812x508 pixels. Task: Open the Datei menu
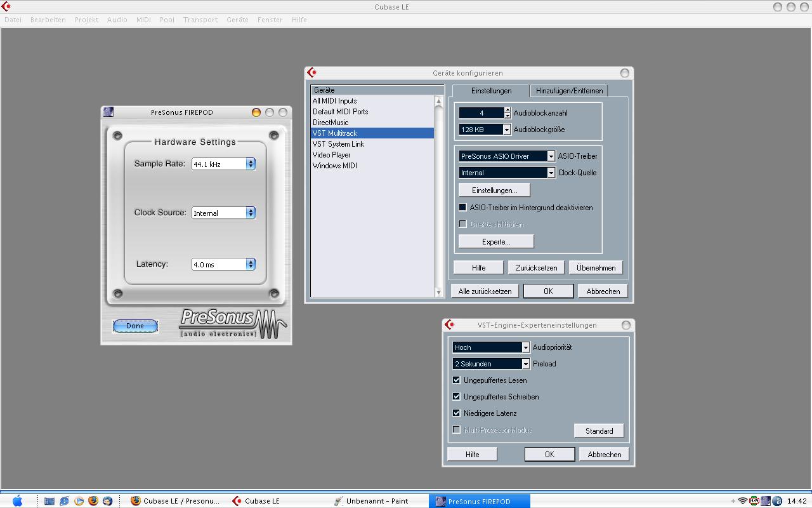13,20
